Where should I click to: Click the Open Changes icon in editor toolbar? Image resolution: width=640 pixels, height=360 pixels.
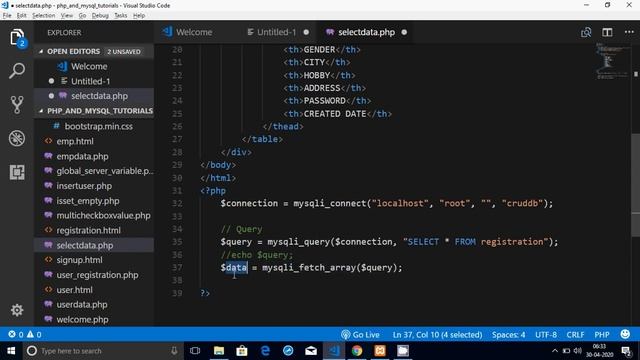(x=586, y=32)
